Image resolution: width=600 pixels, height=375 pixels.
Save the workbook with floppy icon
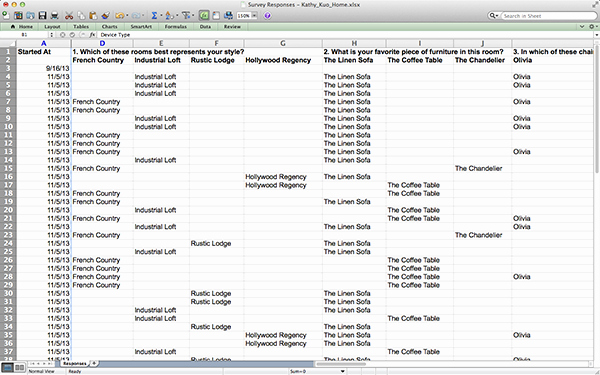click(x=42, y=16)
